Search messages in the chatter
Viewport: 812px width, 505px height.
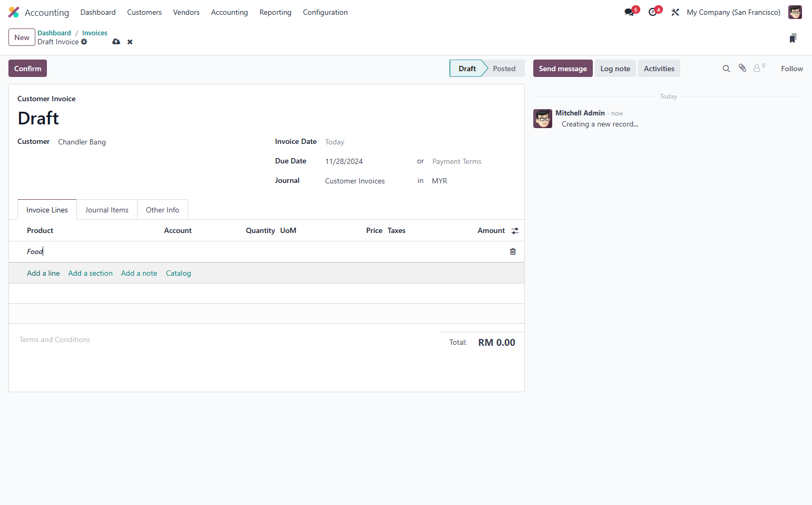[x=726, y=69]
